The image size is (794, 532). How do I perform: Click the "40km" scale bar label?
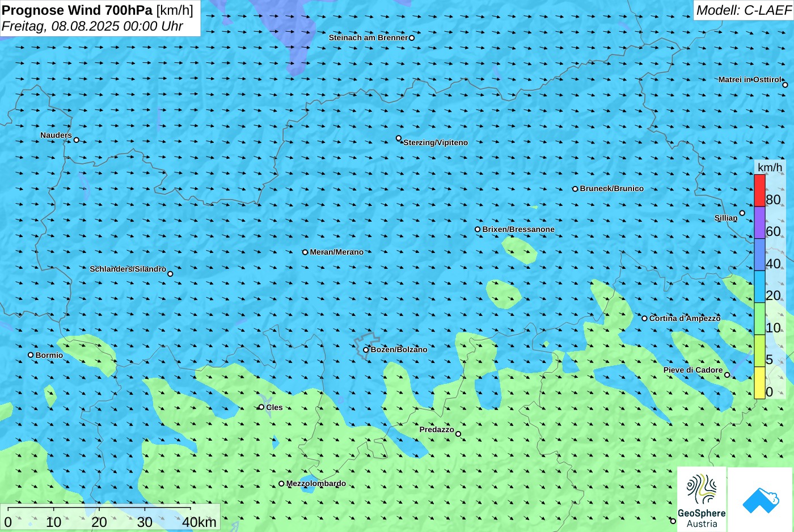click(199, 522)
